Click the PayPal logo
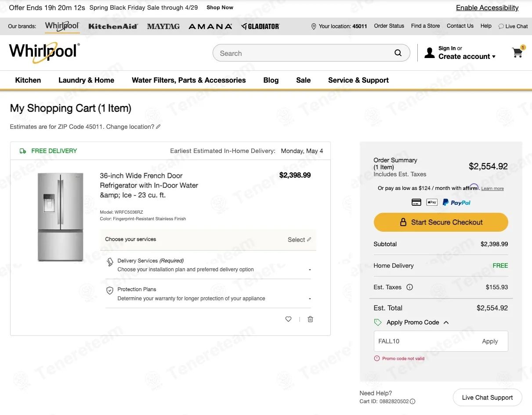 tap(456, 202)
